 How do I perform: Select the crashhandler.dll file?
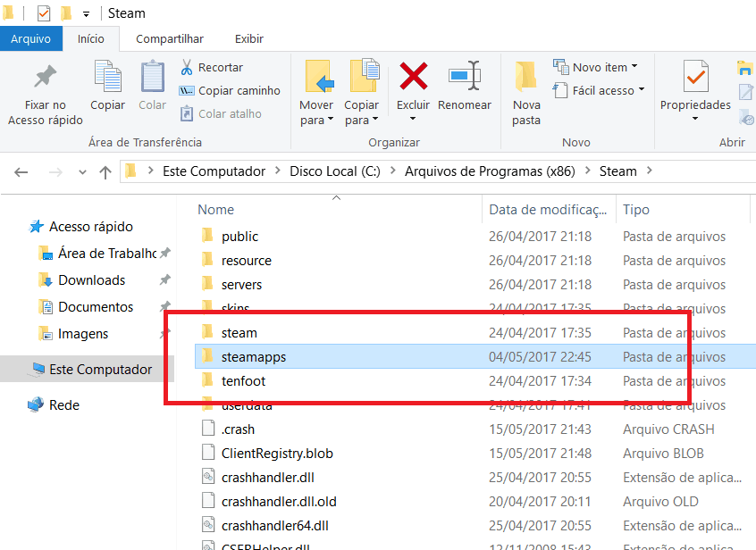point(475,478)
